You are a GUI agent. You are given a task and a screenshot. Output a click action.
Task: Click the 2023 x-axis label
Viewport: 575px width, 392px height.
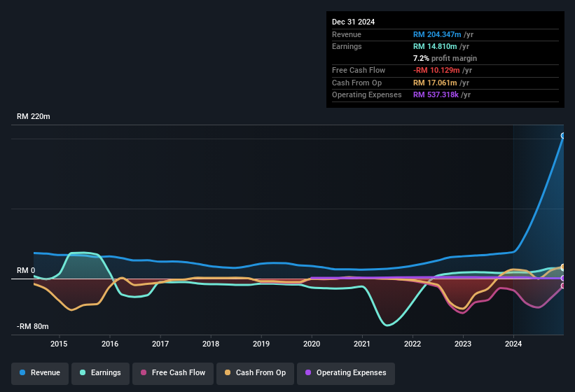coord(463,344)
